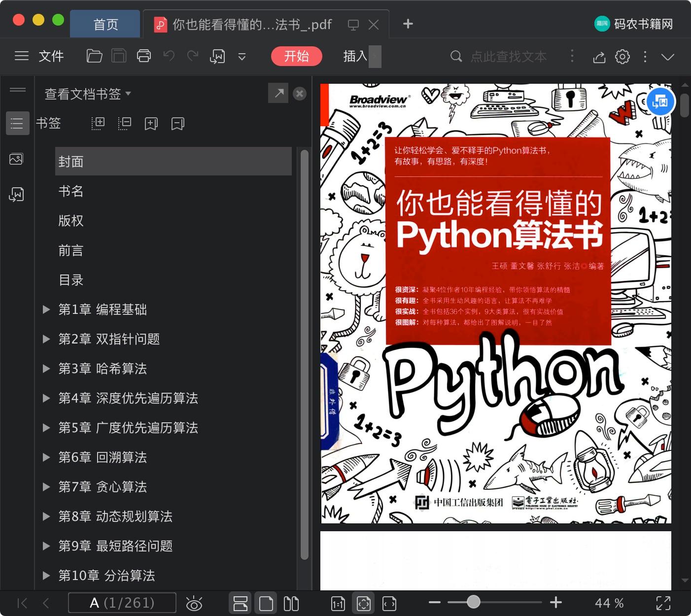Click the 码农书籍网 account label

click(x=643, y=24)
